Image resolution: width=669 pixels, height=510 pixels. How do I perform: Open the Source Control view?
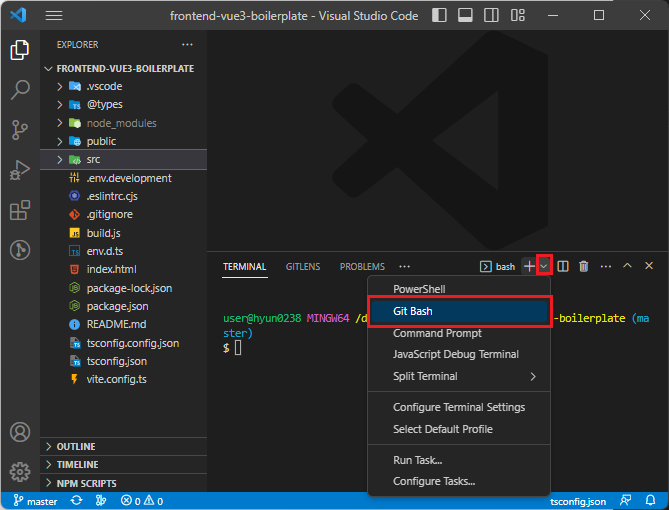tap(20, 130)
